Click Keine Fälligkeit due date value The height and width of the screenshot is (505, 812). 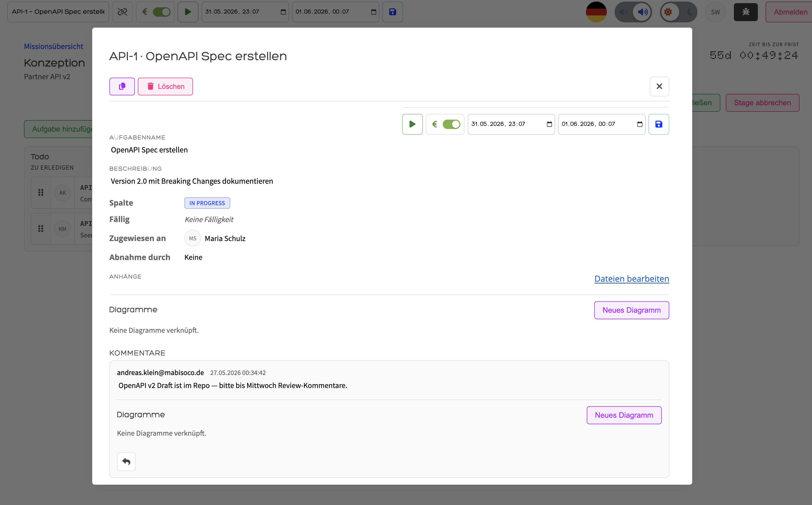(x=209, y=219)
